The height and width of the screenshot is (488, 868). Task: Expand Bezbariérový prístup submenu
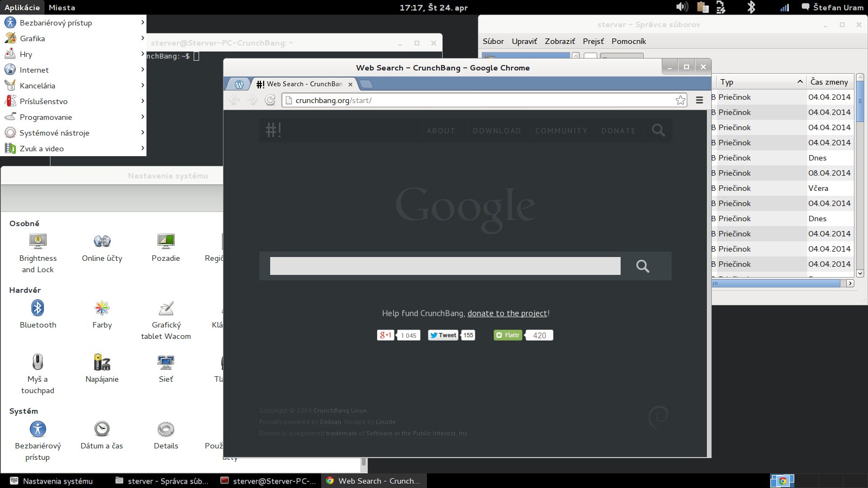coord(73,23)
